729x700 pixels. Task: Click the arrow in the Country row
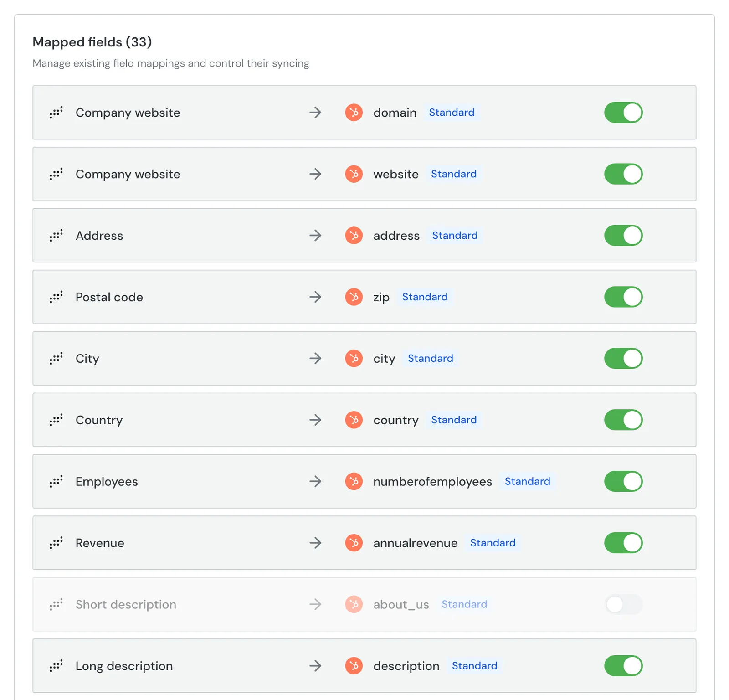click(x=315, y=420)
